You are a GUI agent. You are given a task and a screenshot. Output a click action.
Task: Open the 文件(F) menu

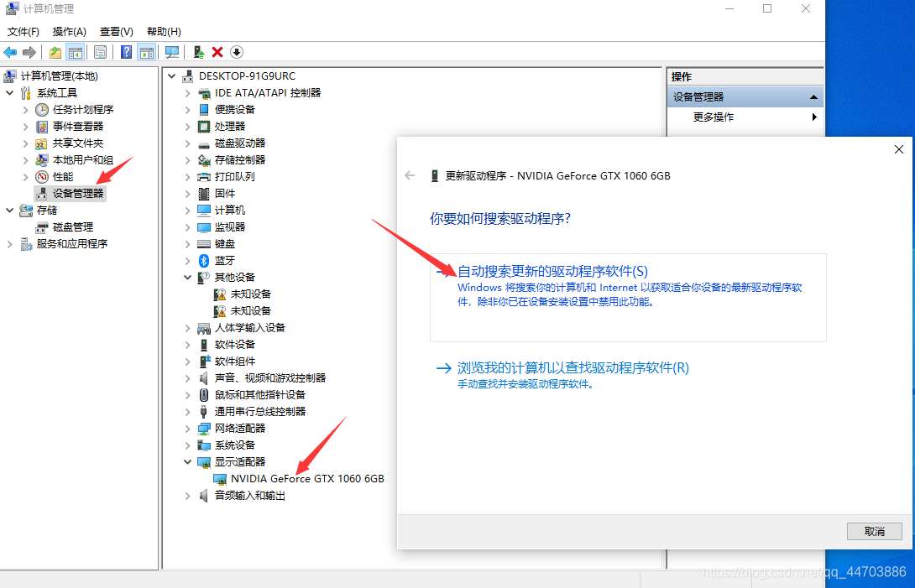23,32
